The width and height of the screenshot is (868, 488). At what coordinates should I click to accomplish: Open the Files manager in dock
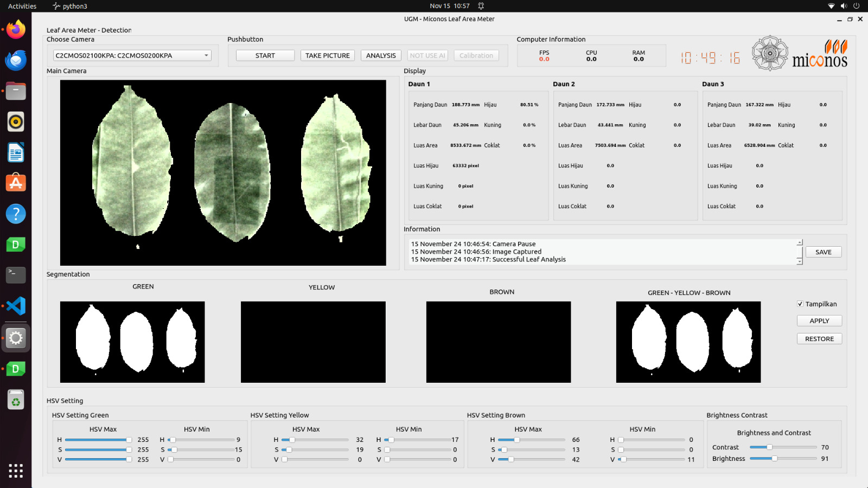point(16,91)
